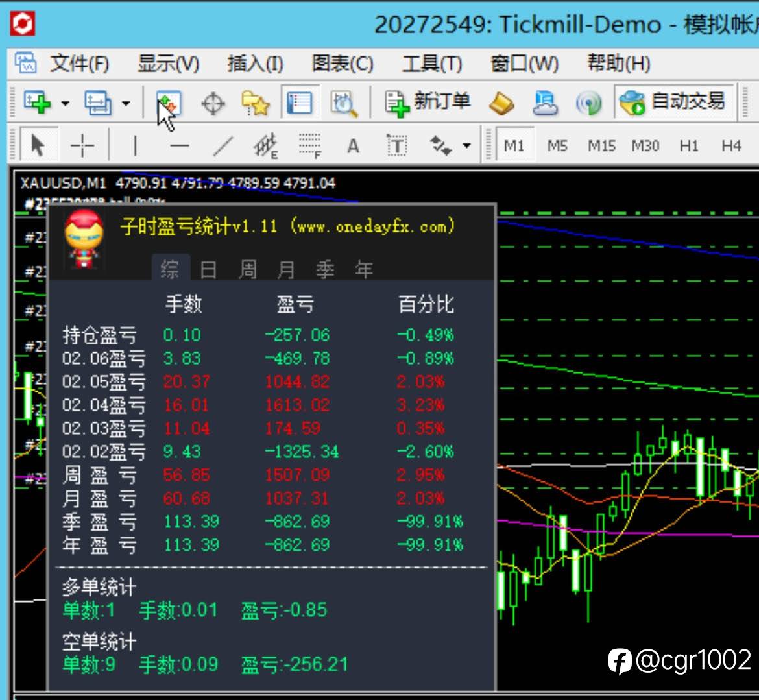Click the new chart icon
The image size is (759, 700).
tap(37, 103)
